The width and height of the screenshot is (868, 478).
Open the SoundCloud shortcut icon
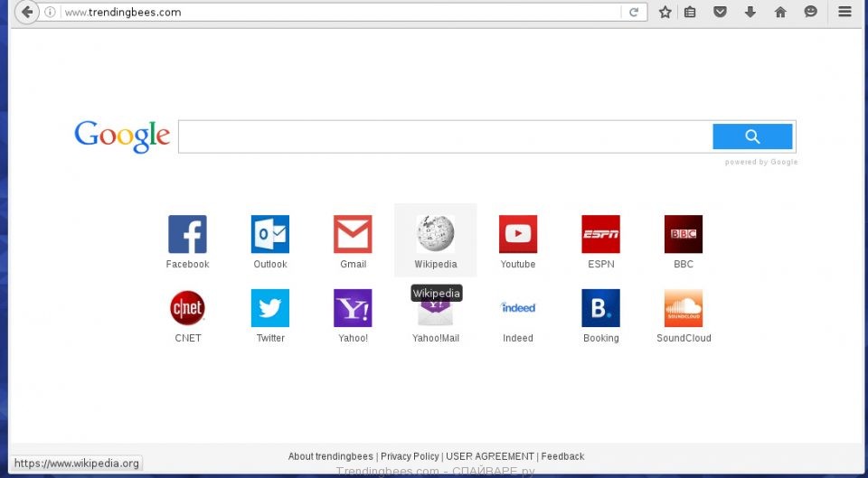click(684, 308)
